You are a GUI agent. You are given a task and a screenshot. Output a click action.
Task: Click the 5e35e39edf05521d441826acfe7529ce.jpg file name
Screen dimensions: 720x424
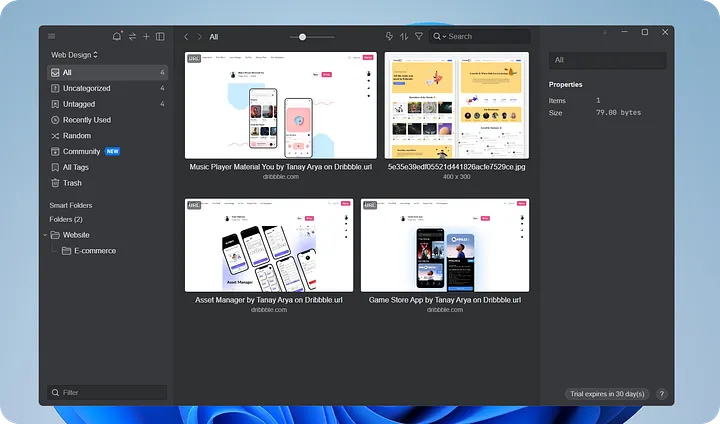pos(456,167)
